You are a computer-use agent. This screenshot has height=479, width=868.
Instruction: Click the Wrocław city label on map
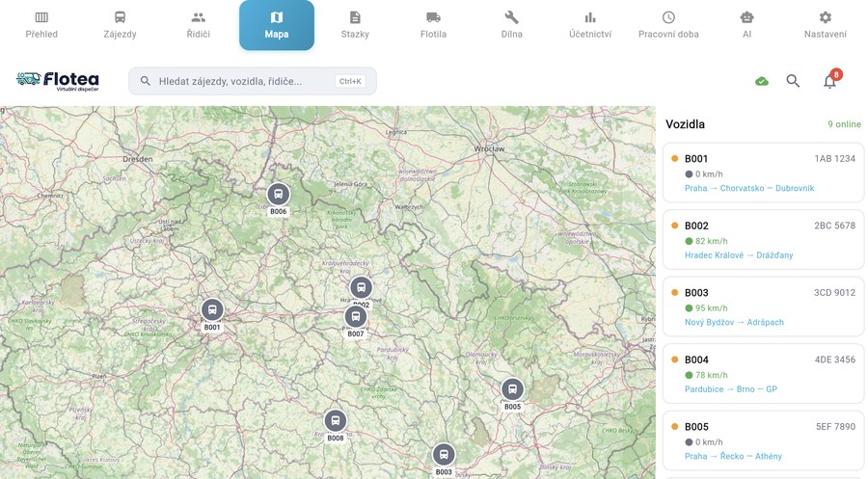[489, 148]
